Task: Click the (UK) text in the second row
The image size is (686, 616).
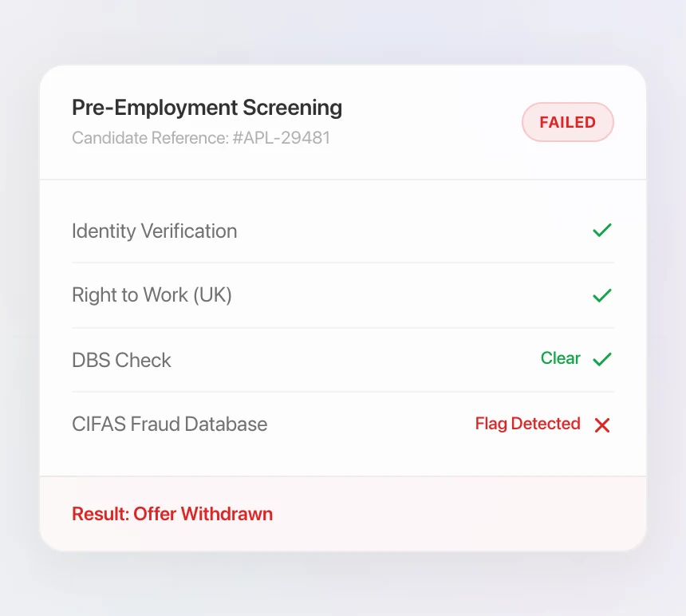Action: point(212,295)
